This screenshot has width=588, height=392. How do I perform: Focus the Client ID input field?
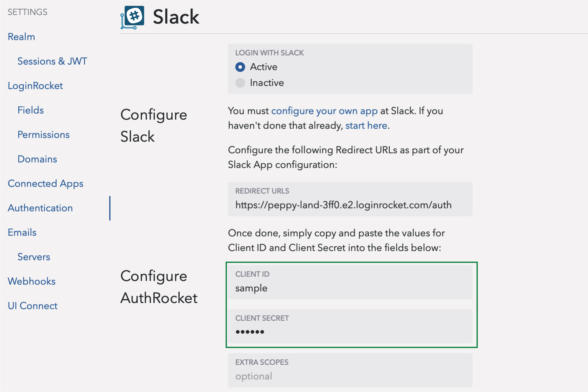click(x=350, y=282)
